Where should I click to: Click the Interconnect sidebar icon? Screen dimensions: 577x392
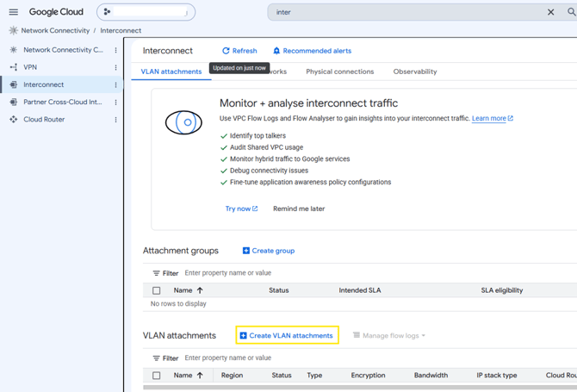pyautogui.click(x=14, y=84)
